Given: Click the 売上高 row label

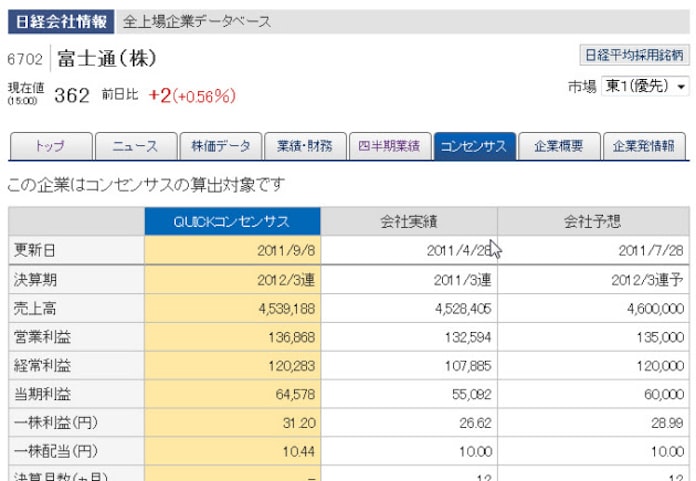Looking at the screenshot, I should [x=35, y=308].
